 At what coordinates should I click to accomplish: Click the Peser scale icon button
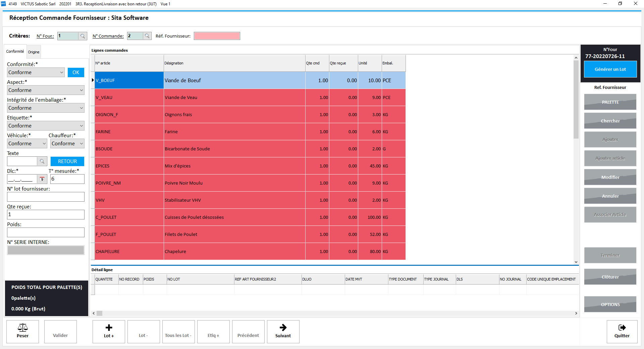[x=23, y=332]
